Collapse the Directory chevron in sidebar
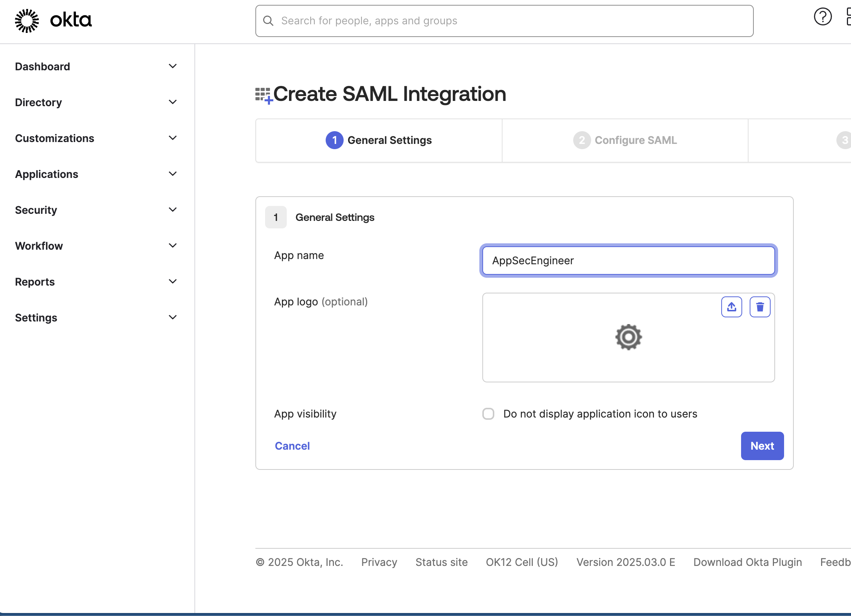851x616 pixels. pyautogui.click(x=173, y=102)
